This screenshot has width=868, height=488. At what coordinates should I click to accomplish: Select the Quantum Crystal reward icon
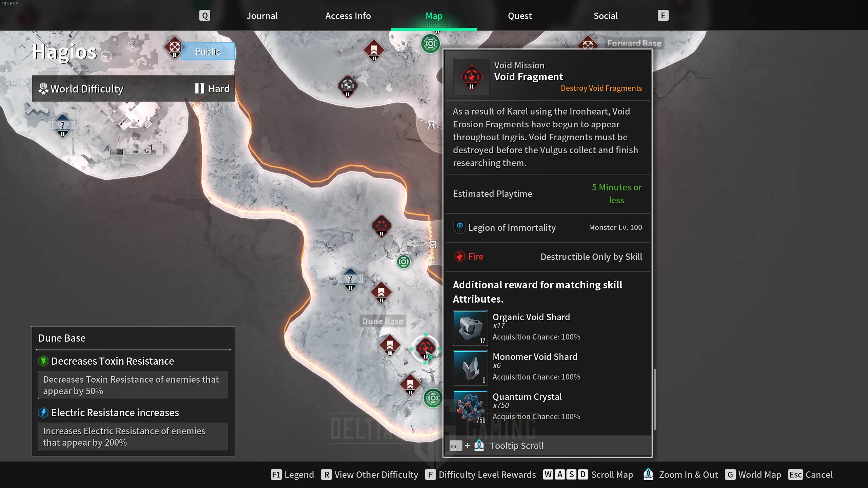pyautogui.click(x=470, y=407)
